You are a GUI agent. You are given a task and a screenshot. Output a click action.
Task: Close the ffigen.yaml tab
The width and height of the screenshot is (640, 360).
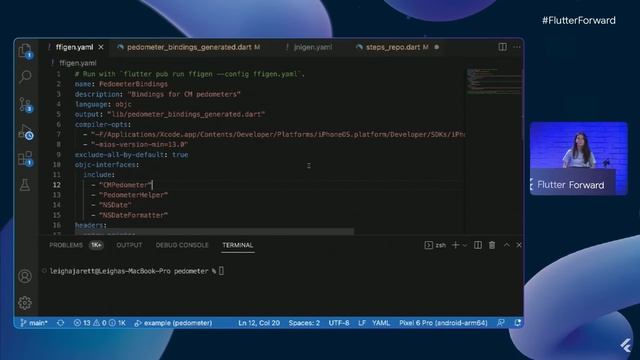(x=101, y=47)
